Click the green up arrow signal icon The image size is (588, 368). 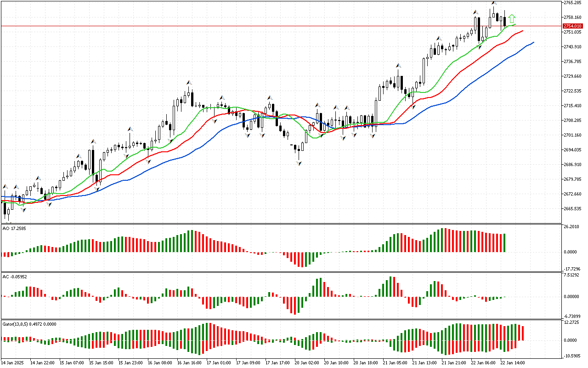[x=512, y=19]
